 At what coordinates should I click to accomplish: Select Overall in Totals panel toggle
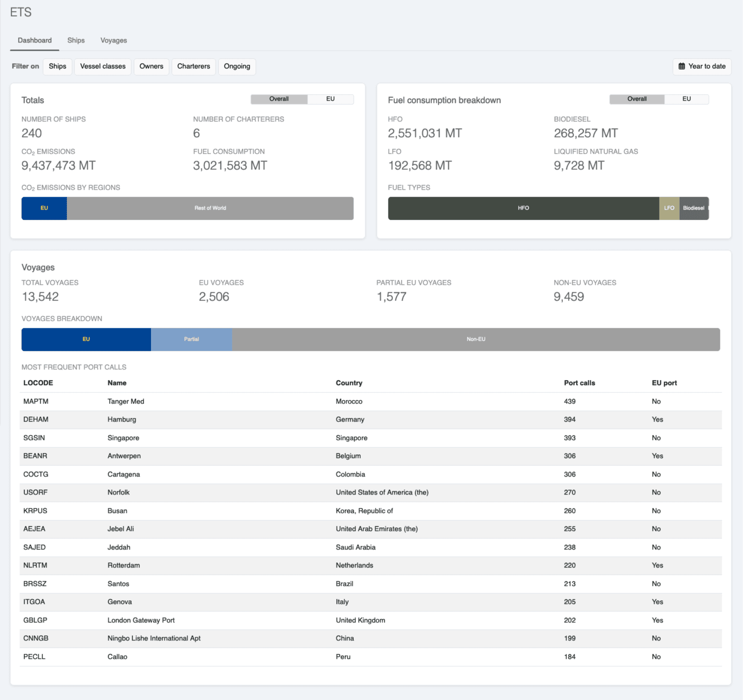[279, 99]
